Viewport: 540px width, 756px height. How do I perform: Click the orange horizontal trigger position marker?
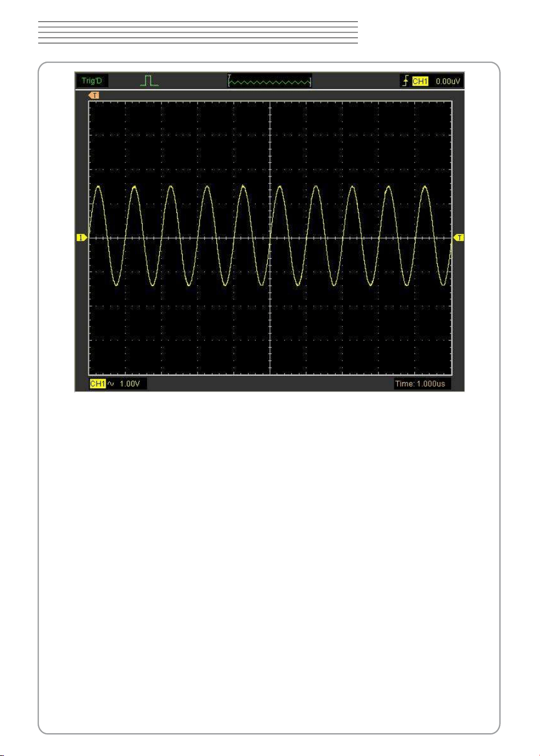pos(94,95)
